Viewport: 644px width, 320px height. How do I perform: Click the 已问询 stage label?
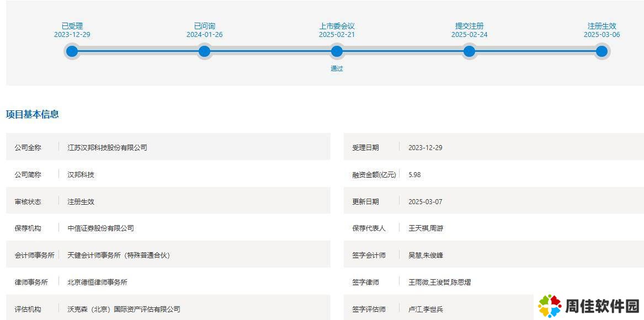(x=204, y=26)
